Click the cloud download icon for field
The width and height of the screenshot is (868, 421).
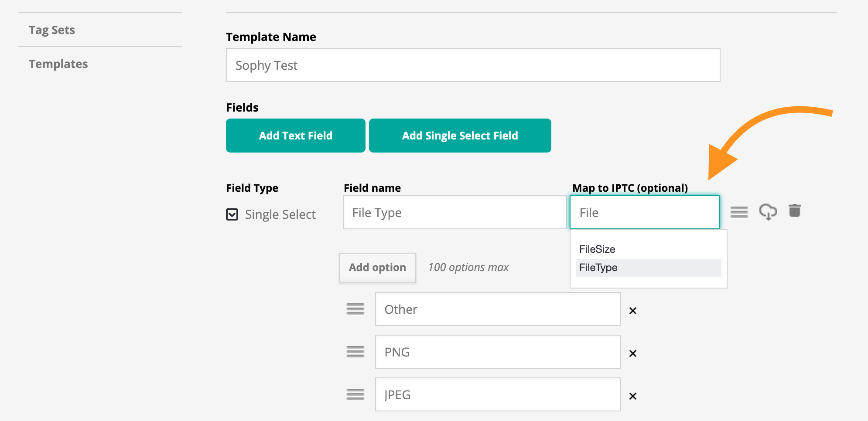point(768,212)
